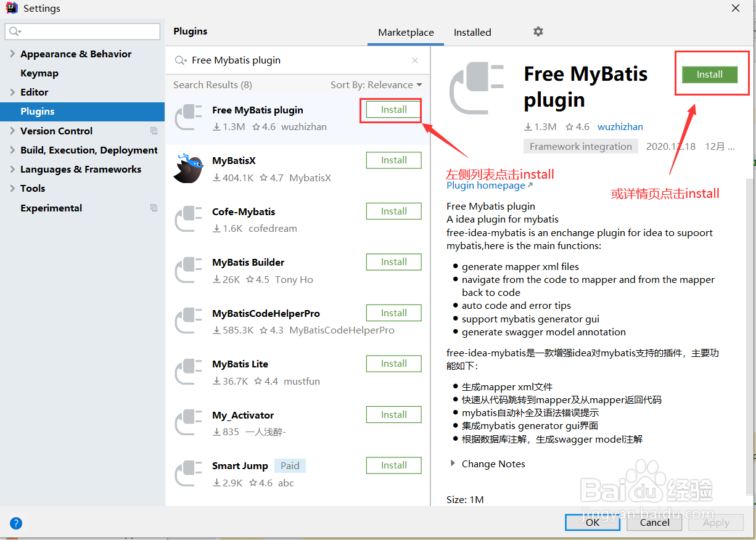Expand the Editor settings node

point(12,92)
